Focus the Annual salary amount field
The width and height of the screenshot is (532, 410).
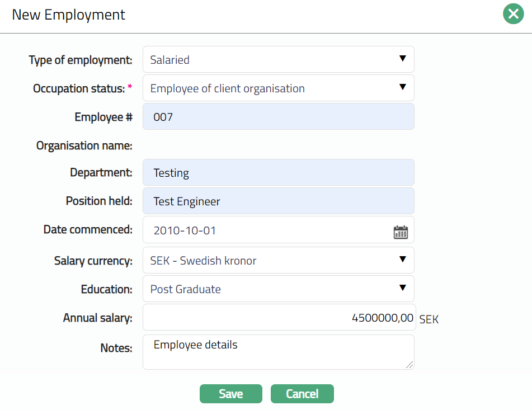[x=278, y=318]
